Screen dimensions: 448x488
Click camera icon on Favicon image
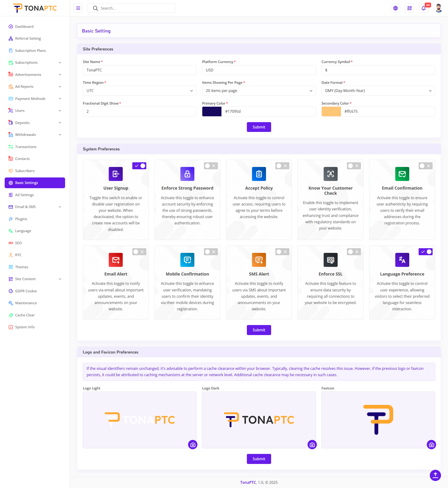[431, 445]
